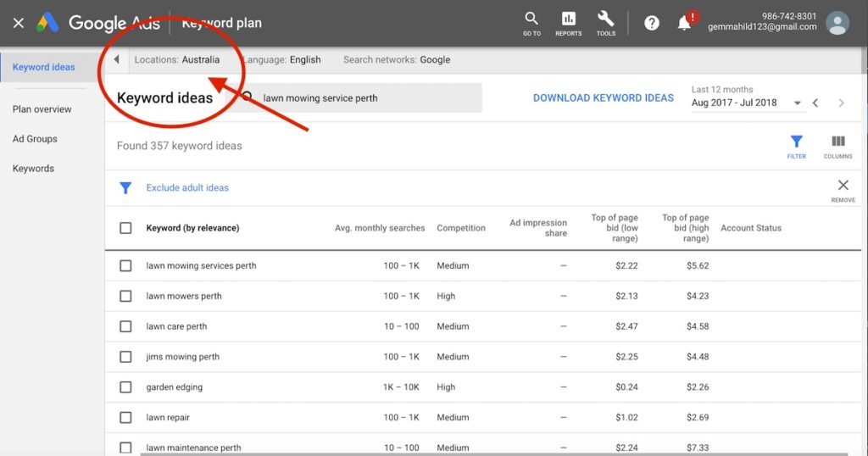The width and height of the screenshot is (868, 456).
Task: Open Keyword ideas in sidebar
Action: (x=44, y=67)
